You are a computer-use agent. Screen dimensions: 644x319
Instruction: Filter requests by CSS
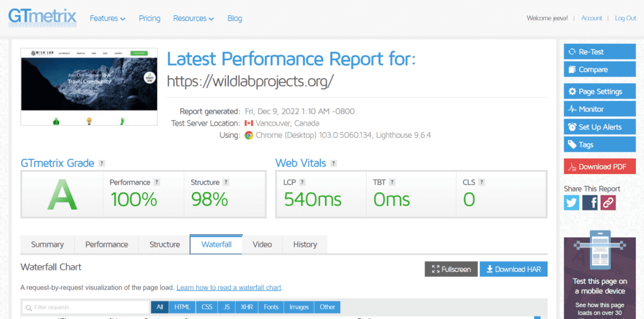[206, 307]
